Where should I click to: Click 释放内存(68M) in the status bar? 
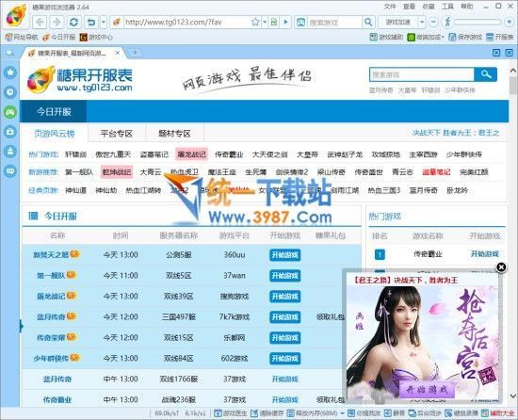point(312,413)
